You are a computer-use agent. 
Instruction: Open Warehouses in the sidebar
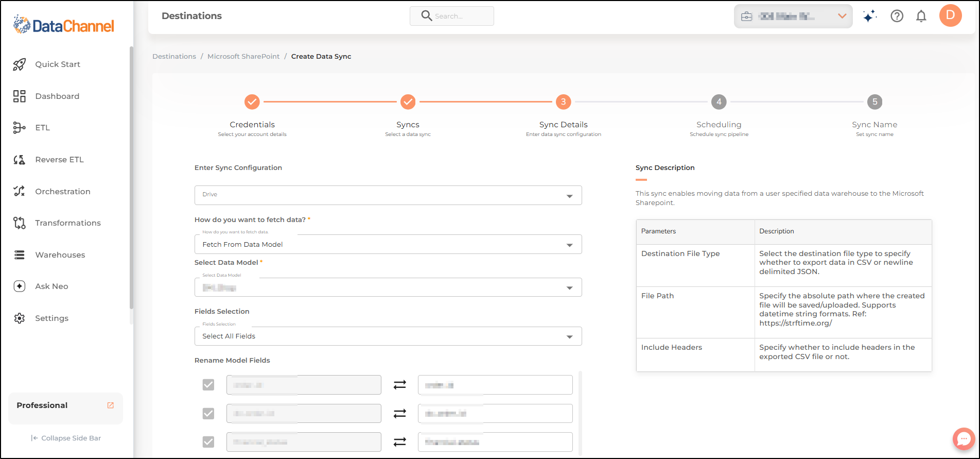point(60,255)
